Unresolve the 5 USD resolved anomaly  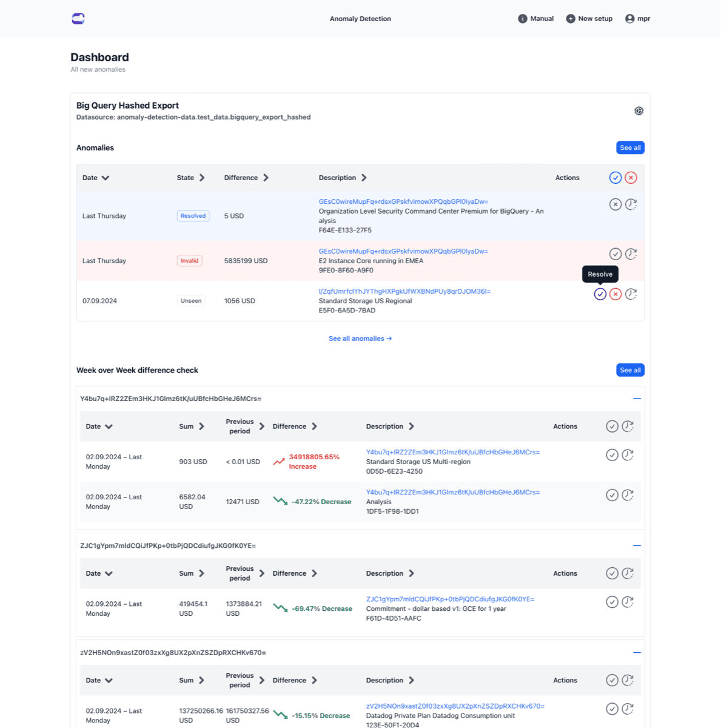(615, 204)
